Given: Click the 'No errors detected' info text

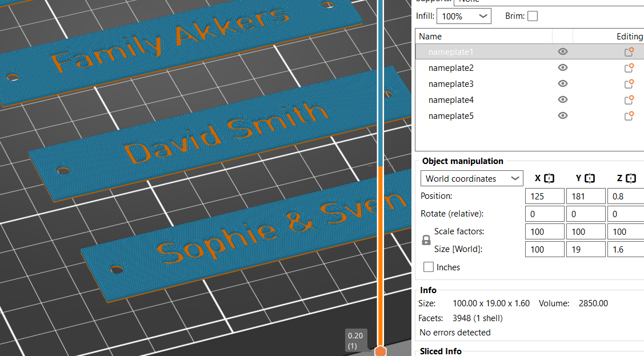Looking at the screenshot, I should pyautogui.click(x=455, y=332).
